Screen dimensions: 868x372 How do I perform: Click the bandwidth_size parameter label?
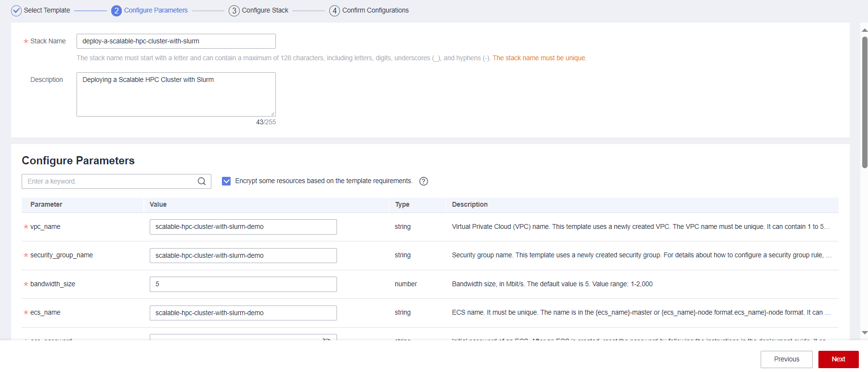point(52,284)
